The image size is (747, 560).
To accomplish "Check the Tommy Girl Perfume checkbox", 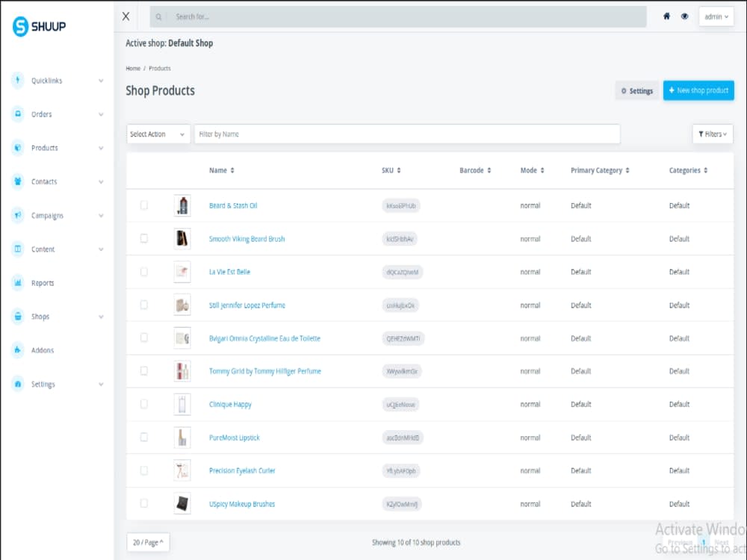I will click(x=144, y=371).
